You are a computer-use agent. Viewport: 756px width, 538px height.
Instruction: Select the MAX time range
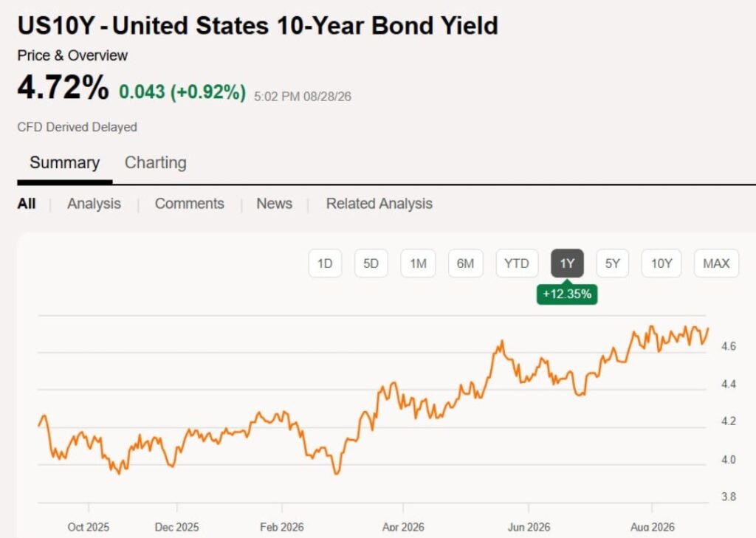pos(716,263)
